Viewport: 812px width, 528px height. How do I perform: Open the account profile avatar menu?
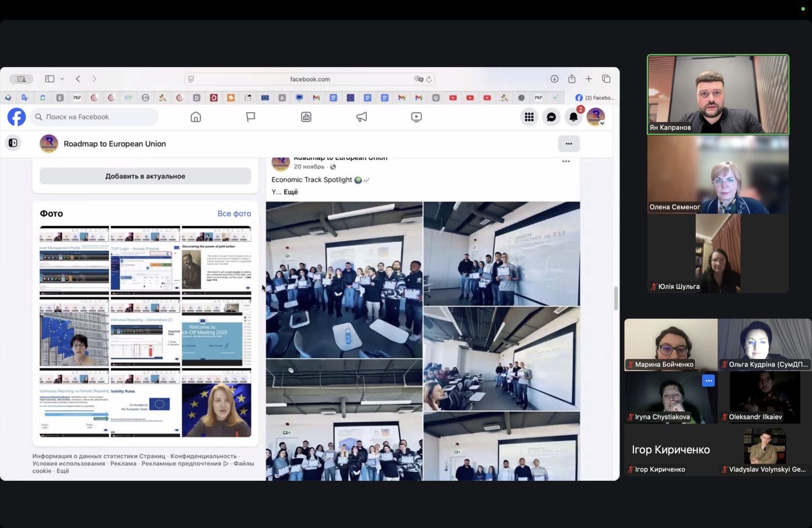(x=596, y=117)
